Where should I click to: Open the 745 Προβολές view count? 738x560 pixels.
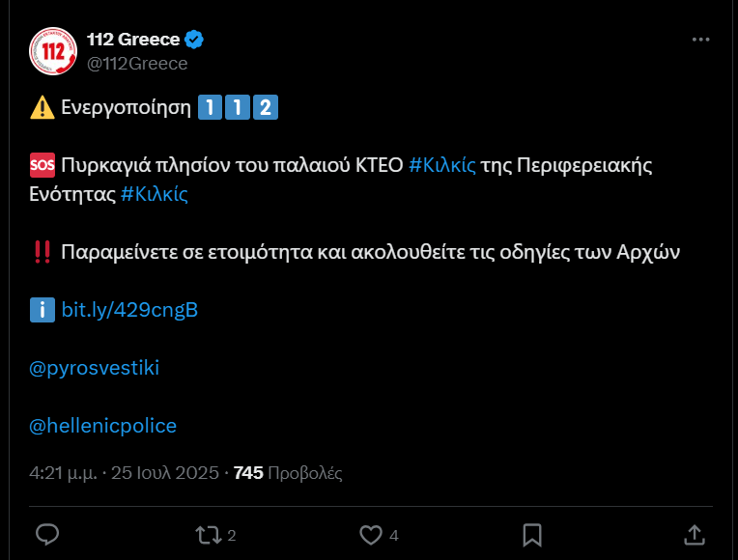coord(288,473)
